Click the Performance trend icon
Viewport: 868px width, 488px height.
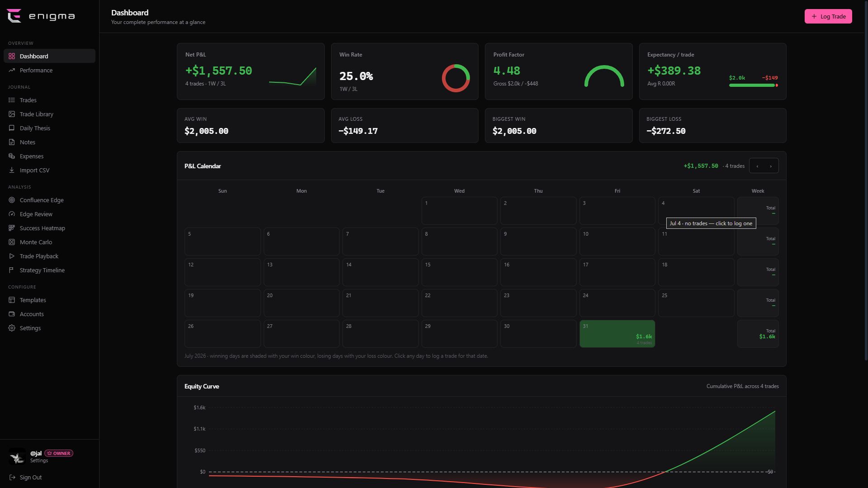click(x=12, y=70)
